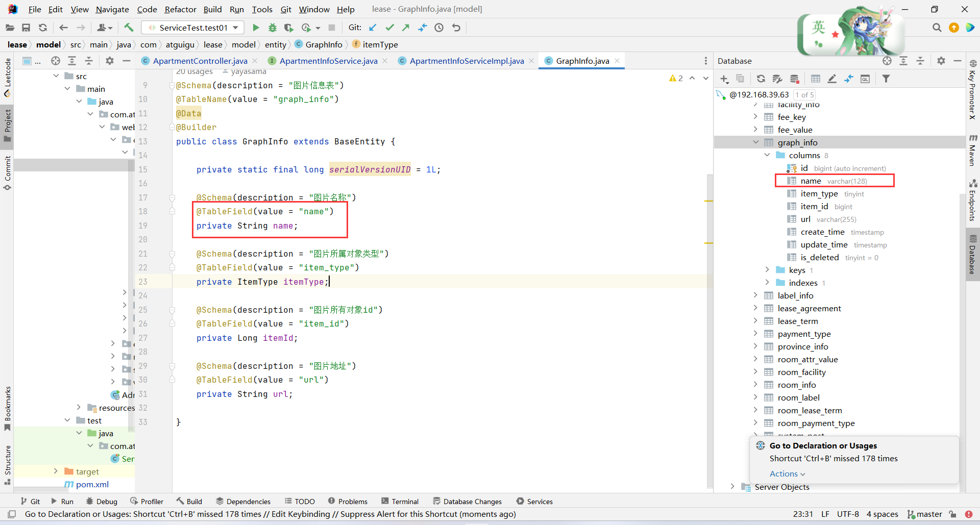Switch to ApartmentInfoServiceImpl.java tab

pyautogui.click(x=467, y=61)
